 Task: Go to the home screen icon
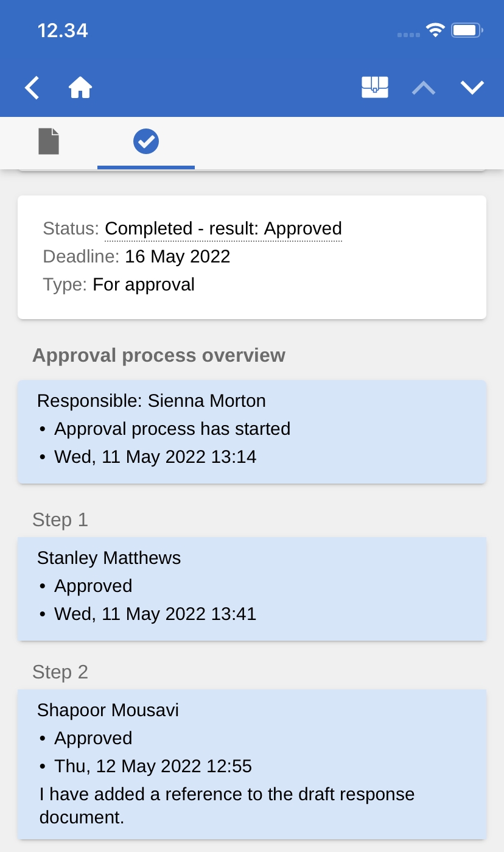point(80,88)
